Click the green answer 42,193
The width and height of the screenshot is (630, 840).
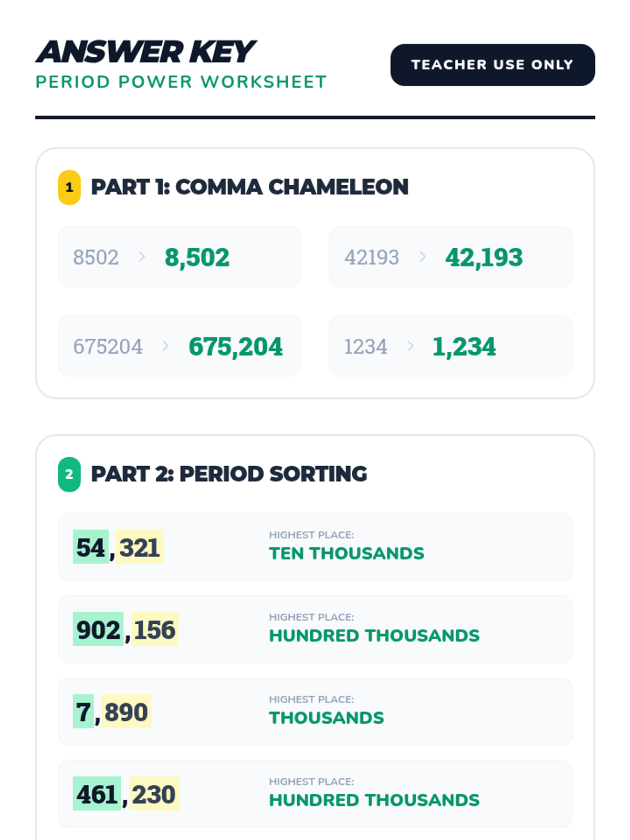[x=484, y=257]
